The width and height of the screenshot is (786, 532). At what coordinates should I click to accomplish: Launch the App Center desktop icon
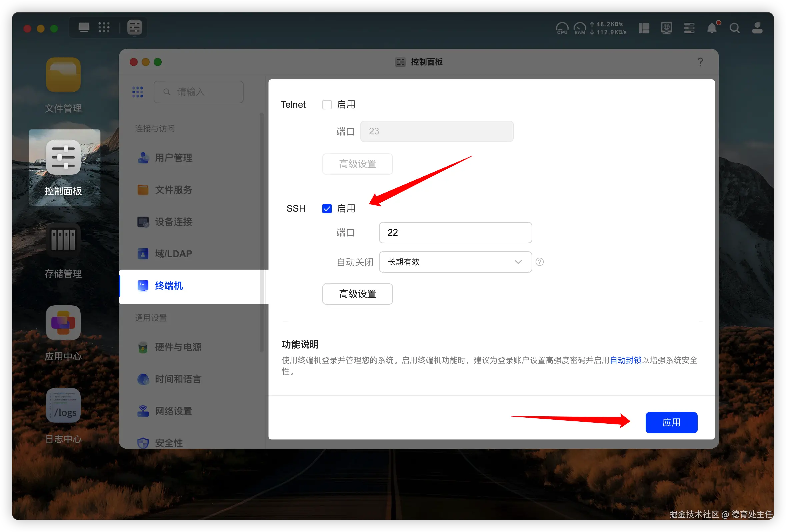point(63,323)
